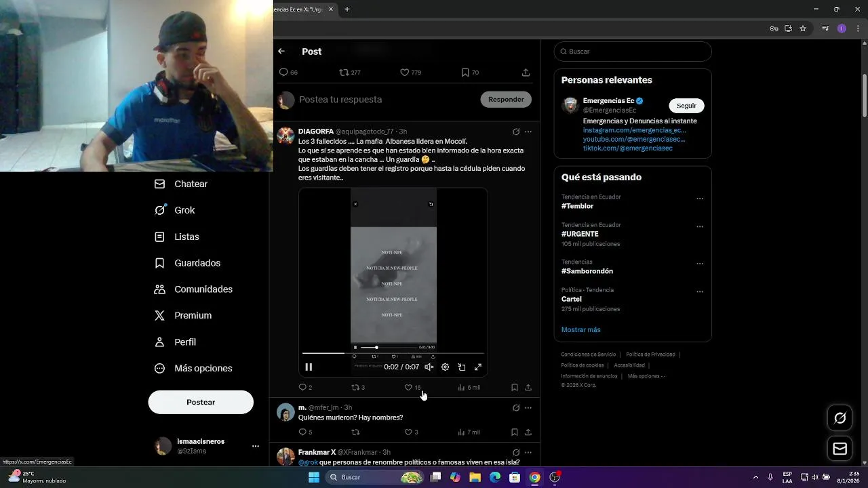Expand Más opciones in the sidebar
The image size is (868, 488).
pos(194,369)
